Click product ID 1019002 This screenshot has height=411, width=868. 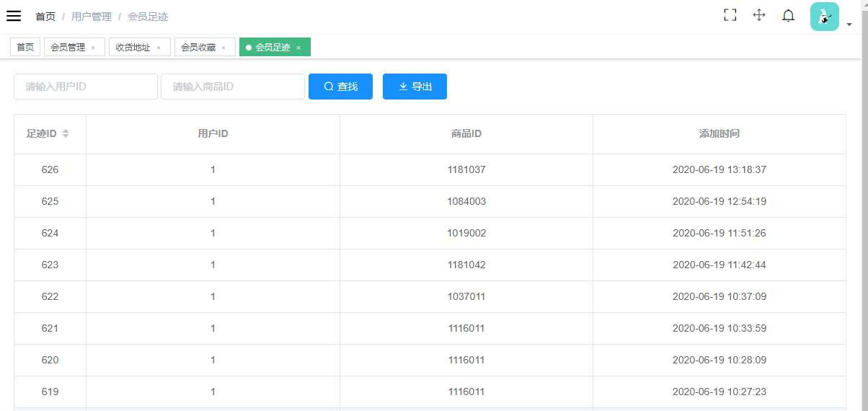pos(466,233)
